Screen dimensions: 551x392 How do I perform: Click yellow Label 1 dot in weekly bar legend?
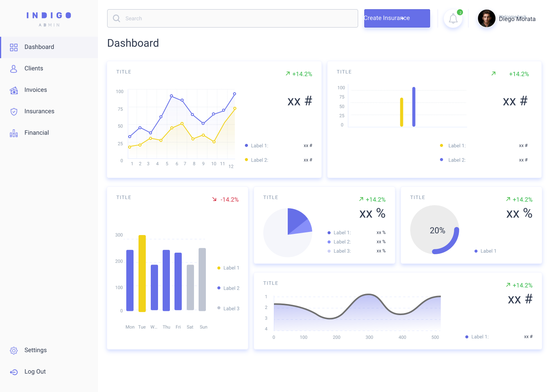click(x=219, y=268)
